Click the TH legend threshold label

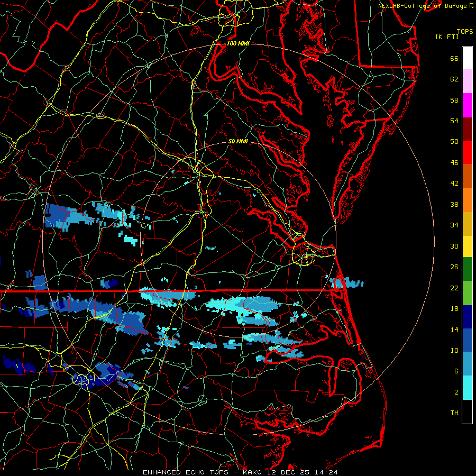point(454,413)
